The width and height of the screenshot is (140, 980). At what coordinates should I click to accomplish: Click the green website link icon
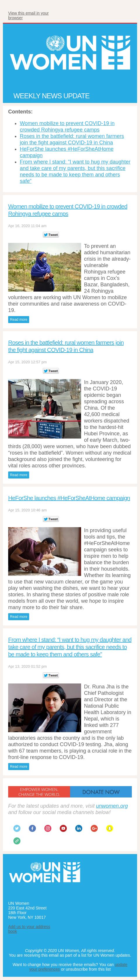coord(17,841)
